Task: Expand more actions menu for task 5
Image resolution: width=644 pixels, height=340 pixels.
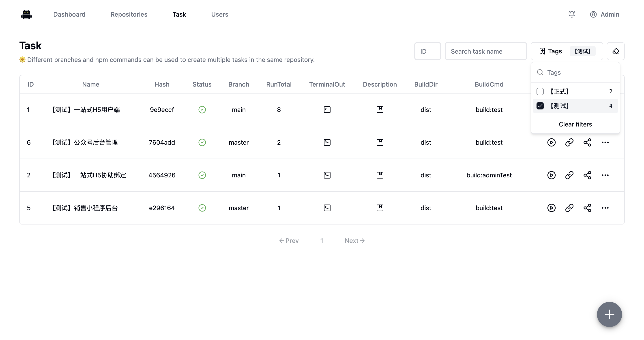Action: pos(605,208)
